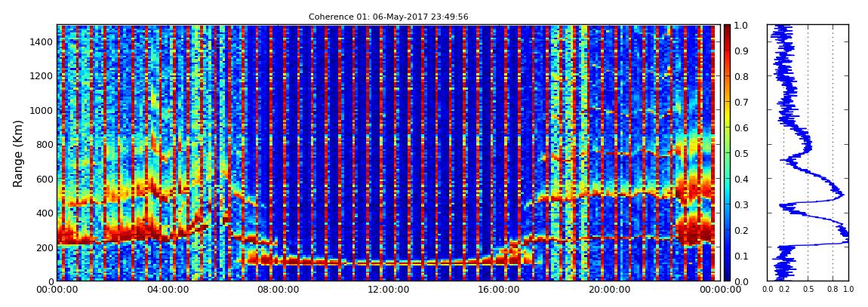868x307 pixels.
Task: Click the colorbar 0.4 label
Action: [741, 180]
